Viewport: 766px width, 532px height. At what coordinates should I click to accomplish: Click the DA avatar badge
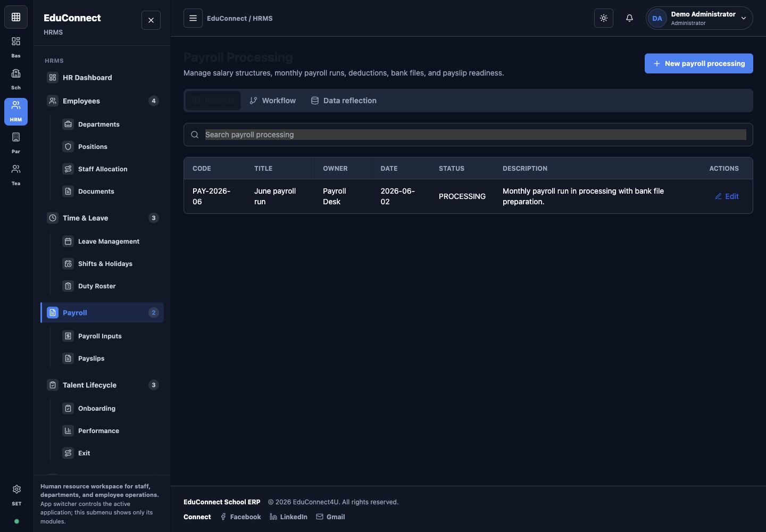click(657, 18)
